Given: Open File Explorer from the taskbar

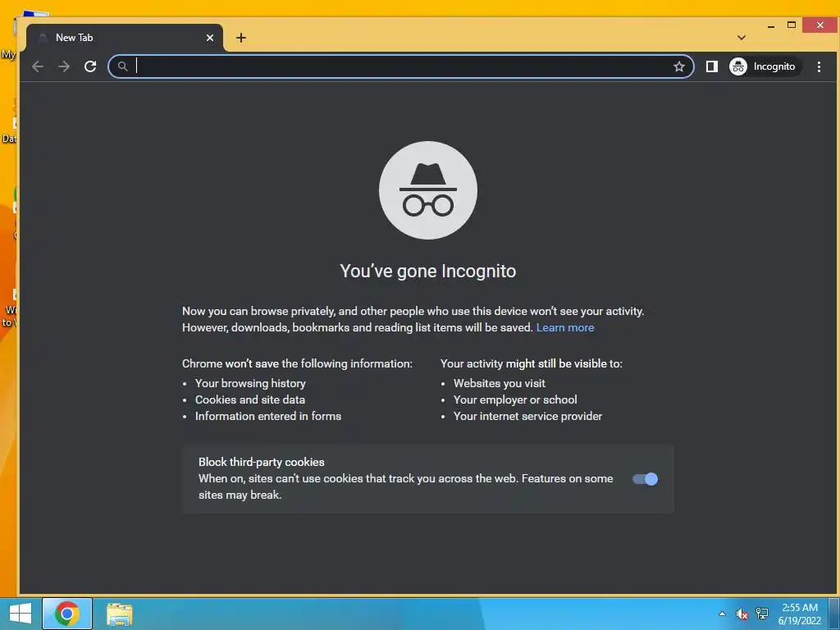Looking at the screenshot, I should pyautogui.click(x=120, y=614).
